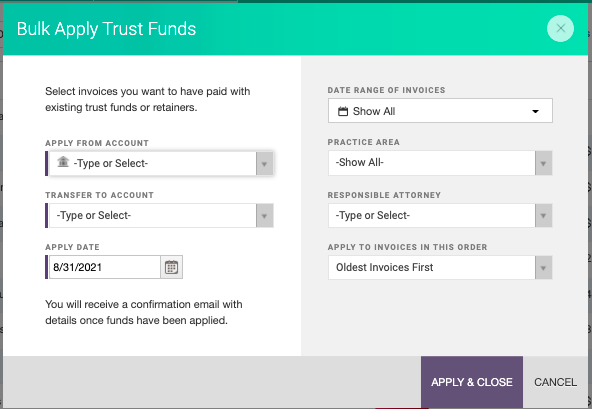Click the bank icon in Apply From Account
The image size is (592, 409).
click(63, 162)
